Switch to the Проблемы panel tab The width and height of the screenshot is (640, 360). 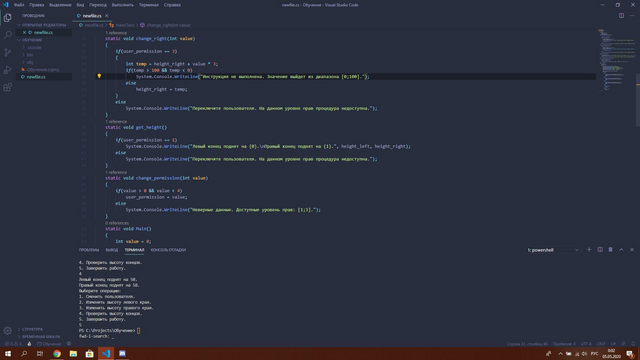coord(89,250)
